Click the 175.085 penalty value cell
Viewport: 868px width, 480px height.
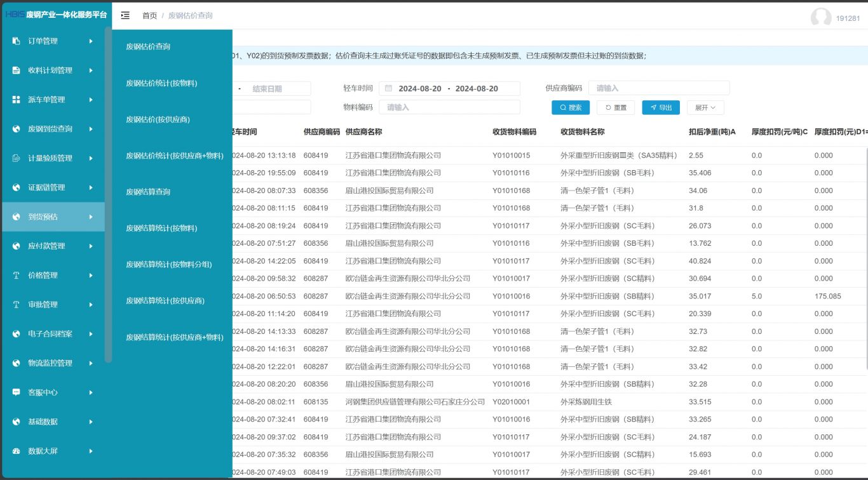(x=828, y=297)
